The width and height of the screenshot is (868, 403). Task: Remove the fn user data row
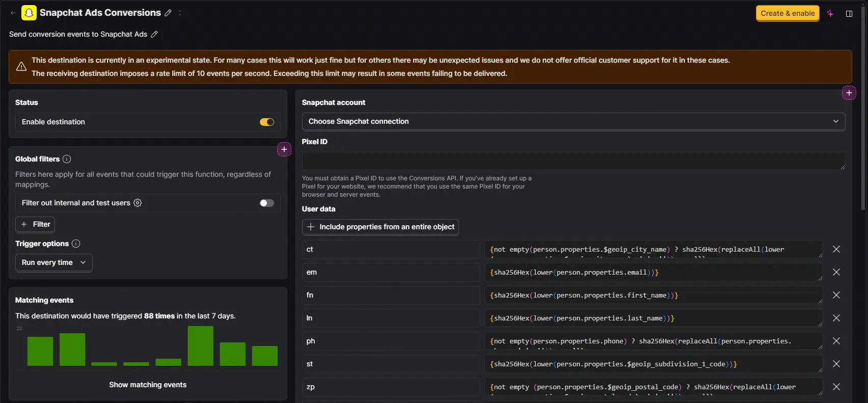(x=836, y=295)
